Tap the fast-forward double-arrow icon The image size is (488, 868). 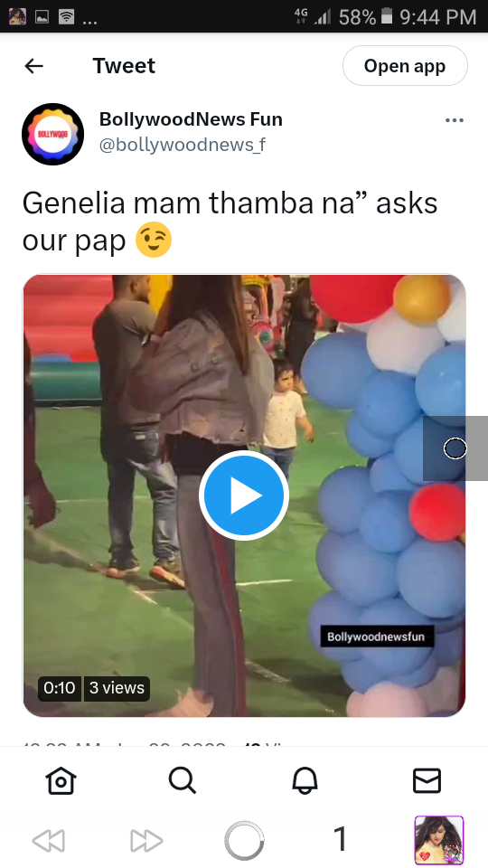(146, 841)
